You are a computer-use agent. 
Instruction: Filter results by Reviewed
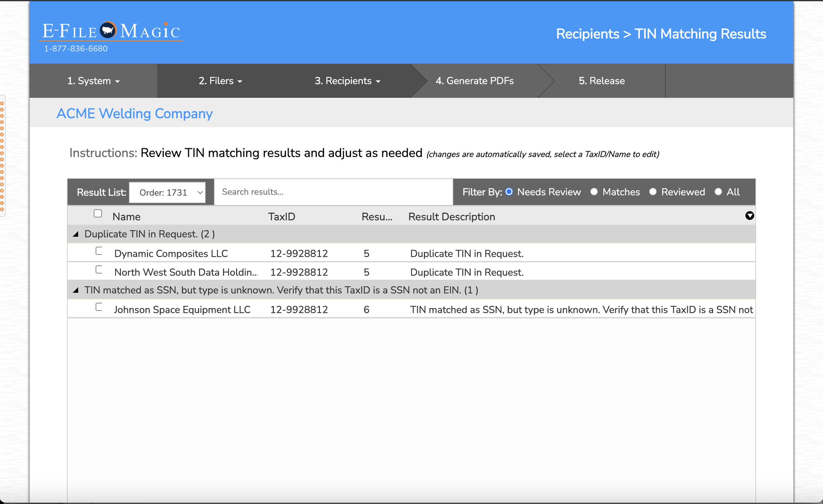pyautogui.click(x=653, y=192)
